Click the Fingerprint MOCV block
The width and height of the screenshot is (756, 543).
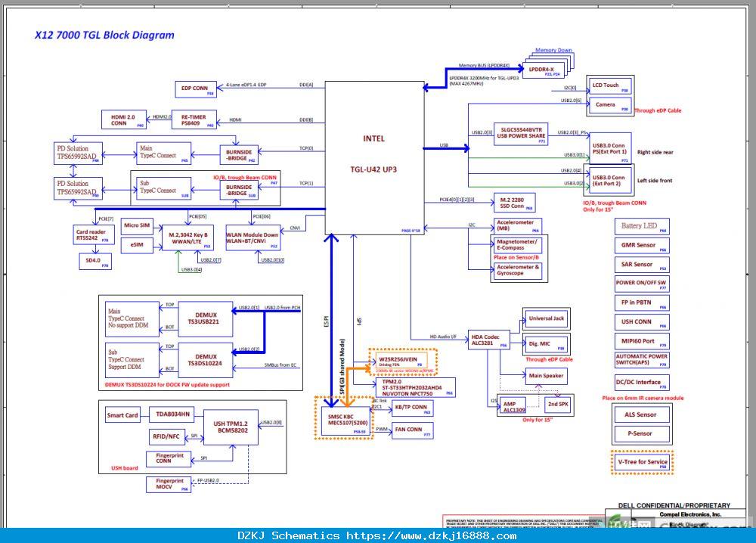coord(169,485)
